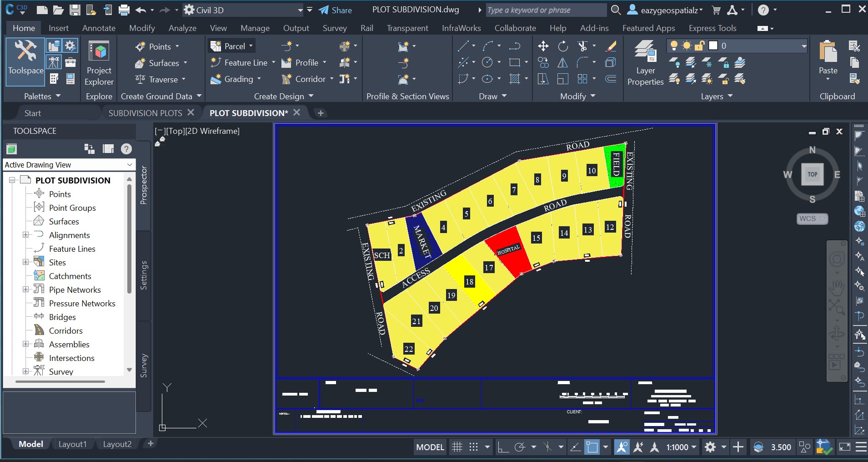Open annotation scale 1:1000 dropdown
The image size is (868, 462).
click(681, 447)
